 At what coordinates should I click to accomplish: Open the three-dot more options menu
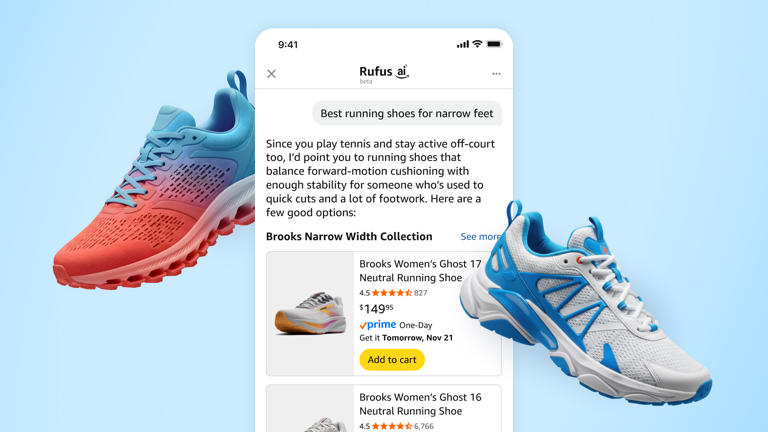496,74
